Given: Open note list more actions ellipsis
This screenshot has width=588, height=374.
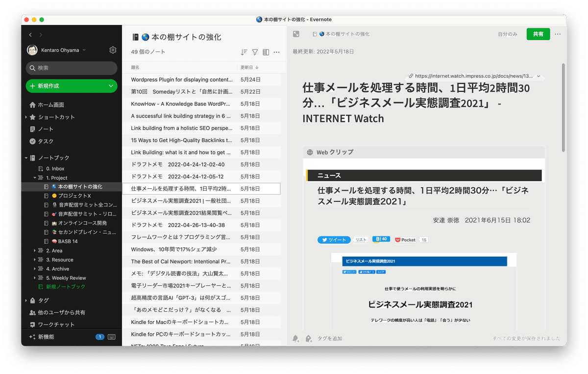Looking at the screenshot, I should click(276, 52).
